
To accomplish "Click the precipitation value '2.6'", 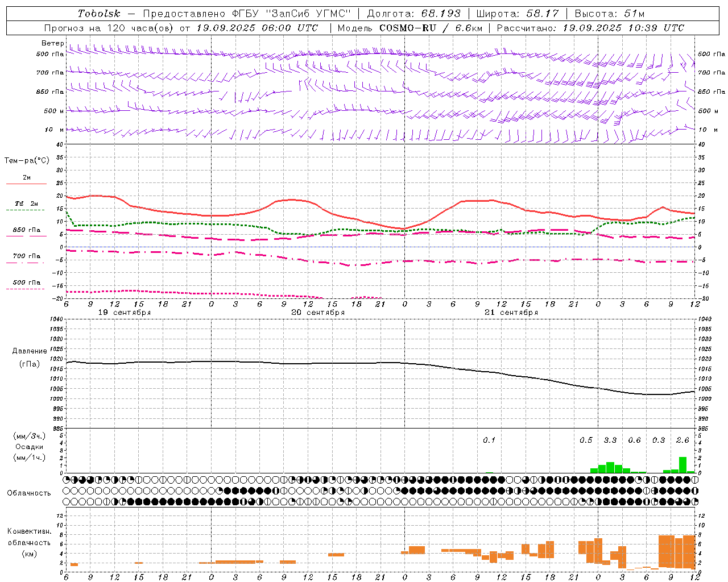I will (x=682, y=440).
